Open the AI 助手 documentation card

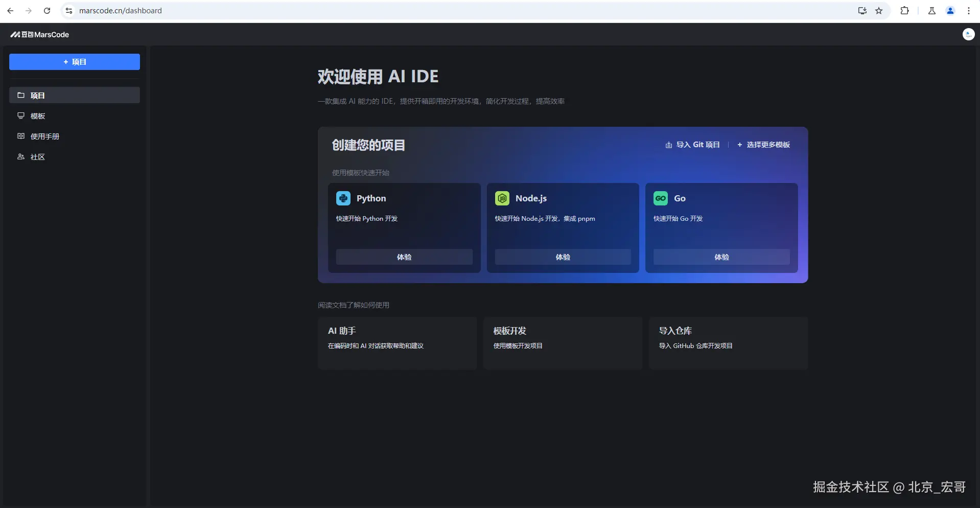397,343
